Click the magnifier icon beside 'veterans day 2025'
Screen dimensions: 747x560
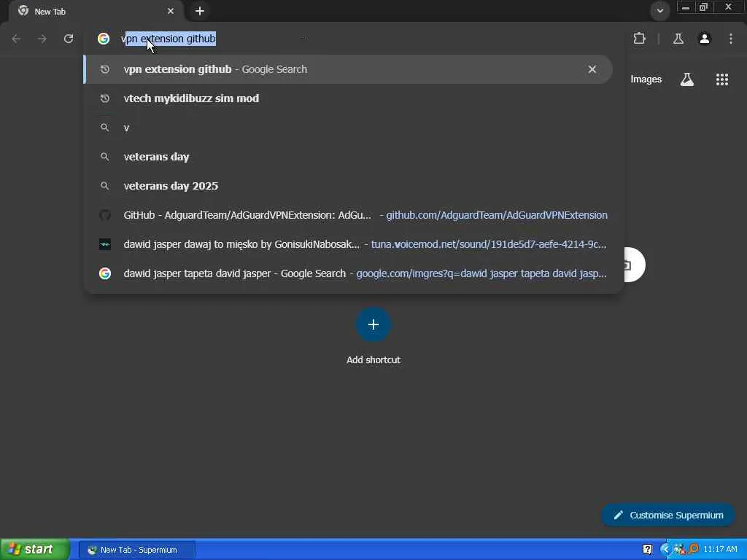[105, 186]
